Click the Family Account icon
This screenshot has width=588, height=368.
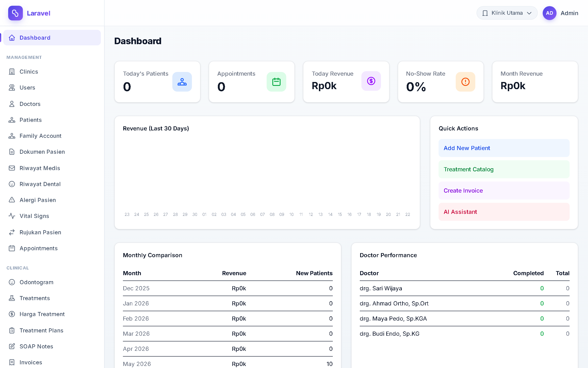coord(12,136)
